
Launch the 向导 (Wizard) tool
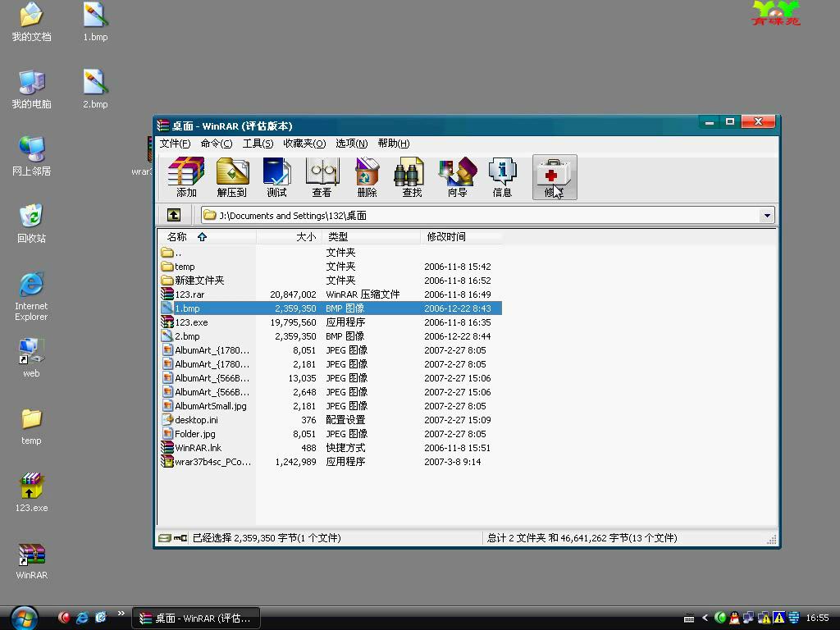point(457,177)
